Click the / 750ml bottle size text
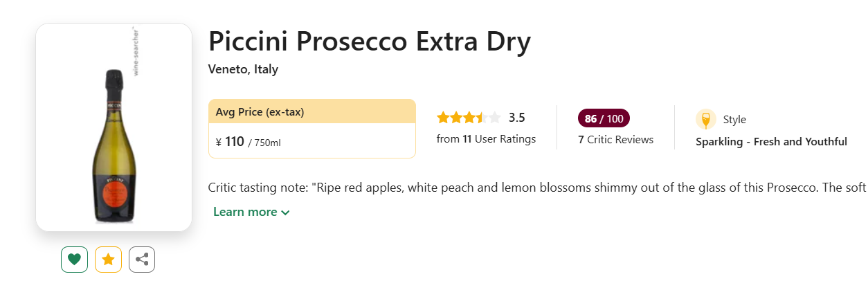The image size is (868, 281). click(x=264, y=143)
